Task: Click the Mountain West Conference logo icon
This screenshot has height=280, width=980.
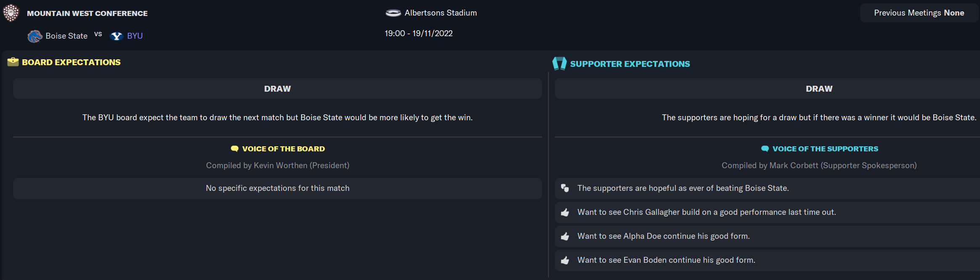Action: [x=11, y=13]
